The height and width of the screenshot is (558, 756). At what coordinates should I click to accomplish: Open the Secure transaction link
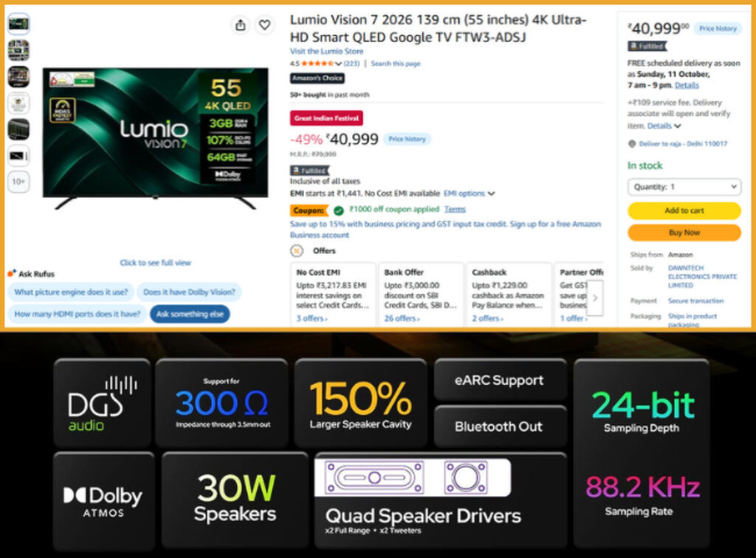pos(695,300)
